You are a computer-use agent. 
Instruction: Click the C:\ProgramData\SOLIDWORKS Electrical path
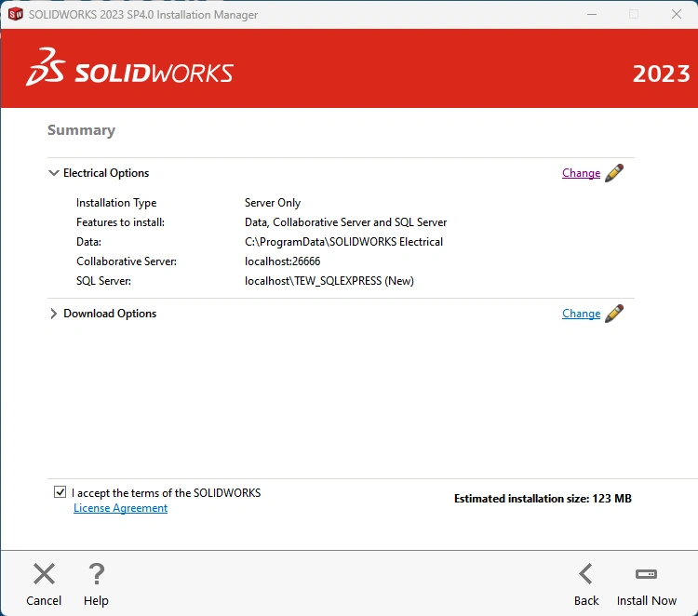[x=343, y=242]
